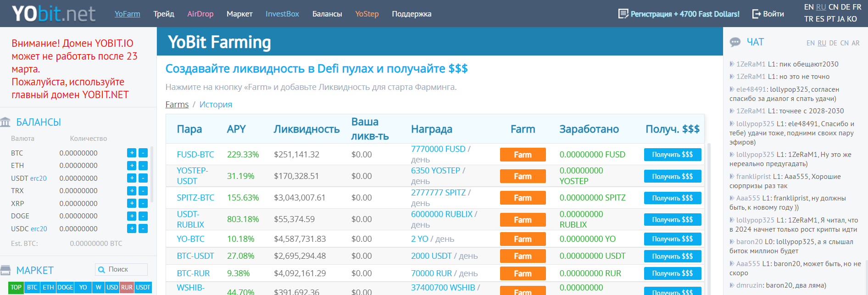Click Farm button for BTC-USDT pair
Screen dimensions: 868x295
[x=523, y=256]
